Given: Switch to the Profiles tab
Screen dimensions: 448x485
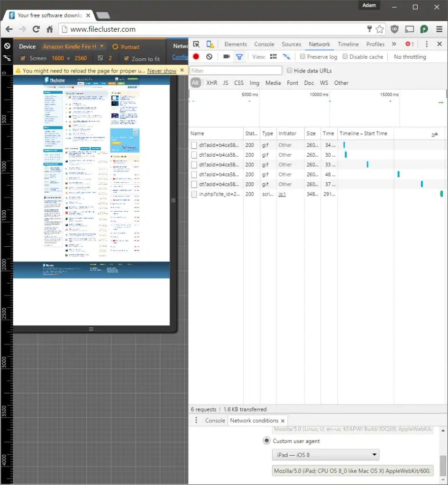Looking at the screenshot, I should [375, 44].
